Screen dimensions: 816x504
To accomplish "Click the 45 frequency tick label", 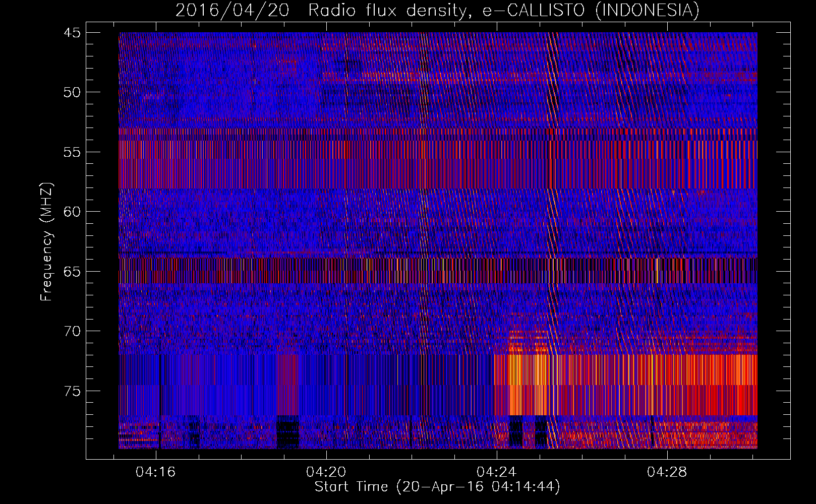I will point(72,33).
